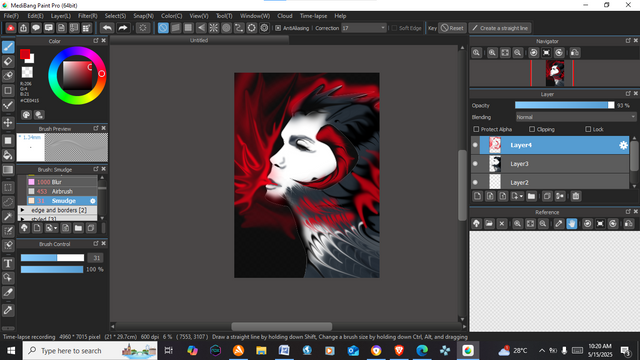The image size is (640, 360).
Task: Enable the Clipping checkbox
Action: (532, 129)
